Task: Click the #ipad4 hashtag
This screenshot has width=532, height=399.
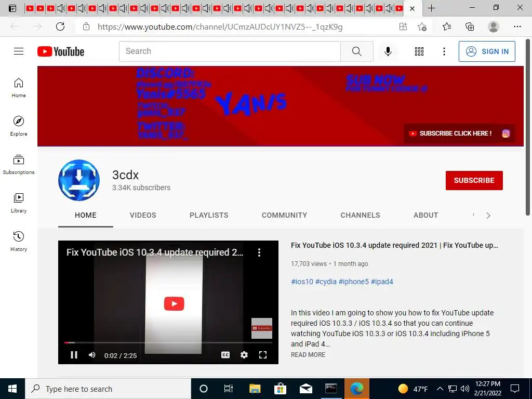Action: coord(382,282)
